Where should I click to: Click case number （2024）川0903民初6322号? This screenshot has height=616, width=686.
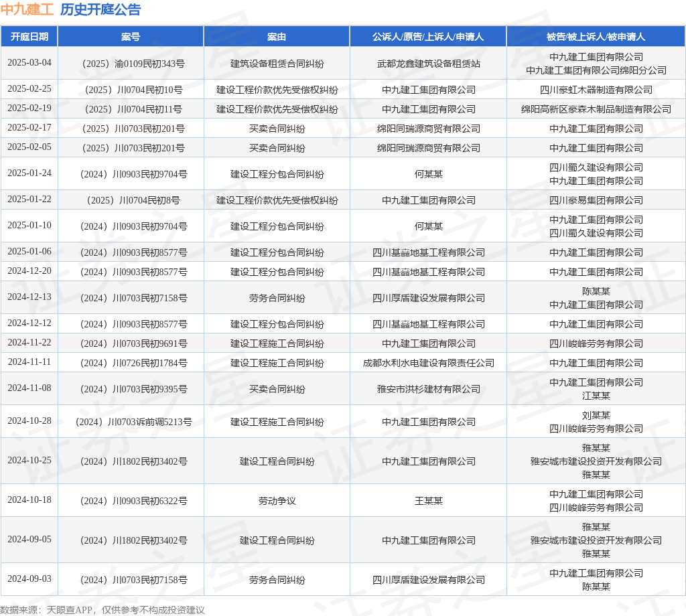pyautogui.click(x=133, y=501)
